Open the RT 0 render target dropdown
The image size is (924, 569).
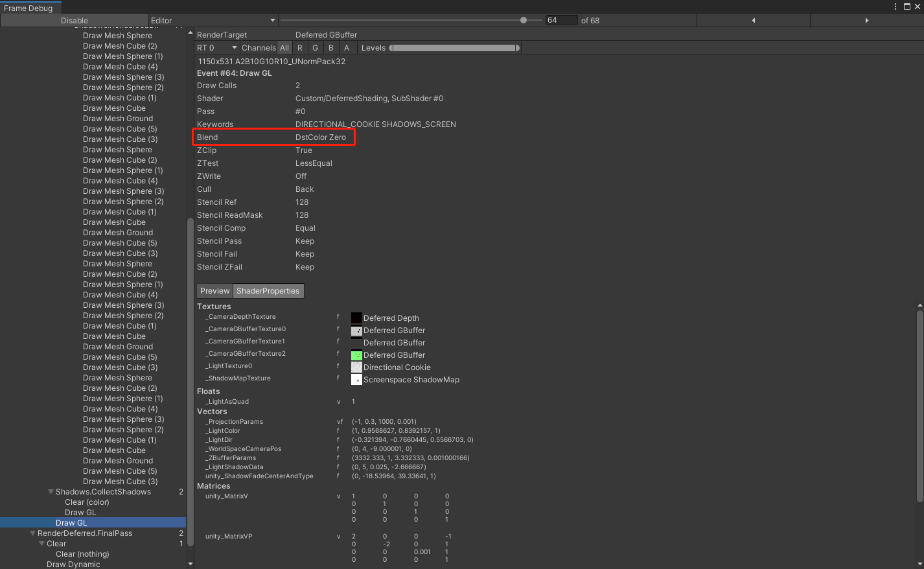click(217, 48)
